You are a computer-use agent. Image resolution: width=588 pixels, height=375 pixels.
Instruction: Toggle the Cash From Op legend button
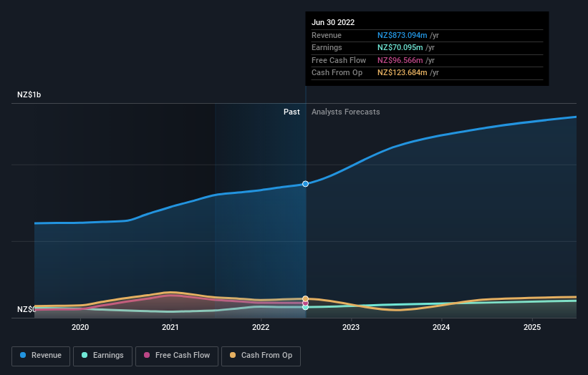(261, 356)
